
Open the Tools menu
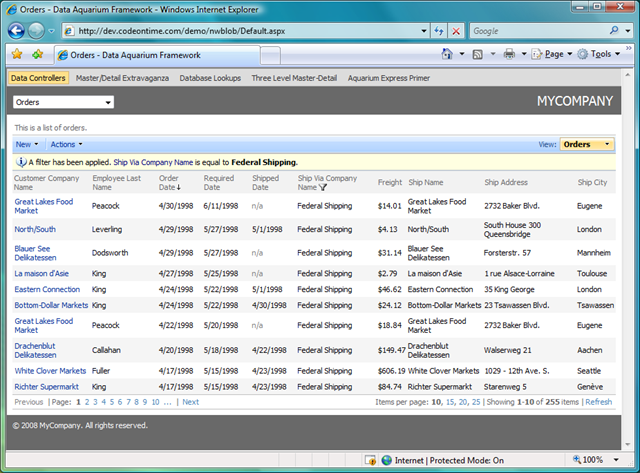click(598, 54)
